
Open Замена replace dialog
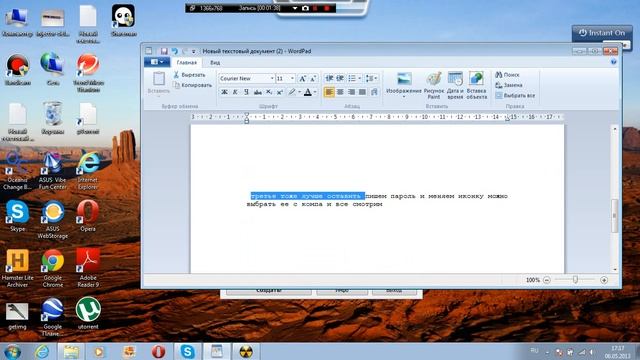(509, 85)
